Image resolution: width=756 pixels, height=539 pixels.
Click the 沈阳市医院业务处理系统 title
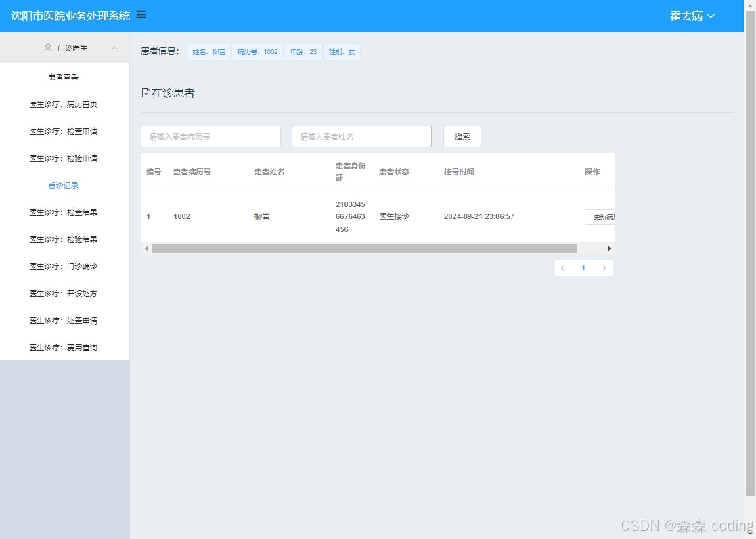point(70,16)
